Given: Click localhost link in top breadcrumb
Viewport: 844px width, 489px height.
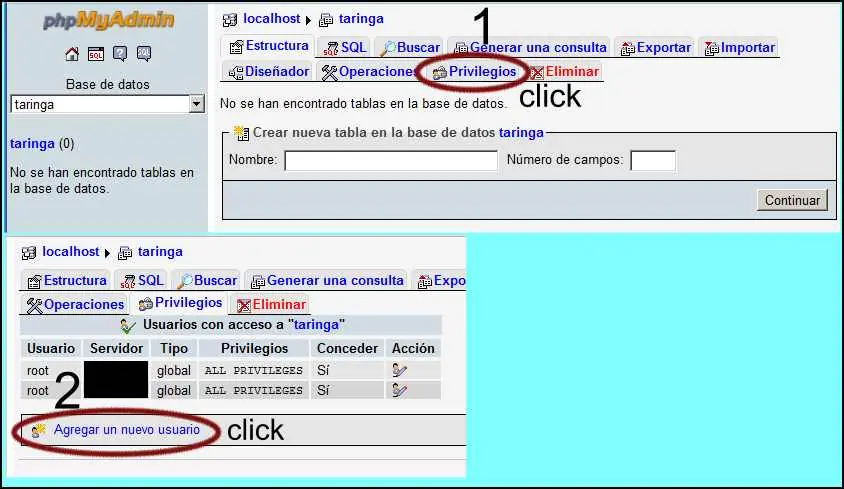Looking at the screenshot, I should point(271,19).
